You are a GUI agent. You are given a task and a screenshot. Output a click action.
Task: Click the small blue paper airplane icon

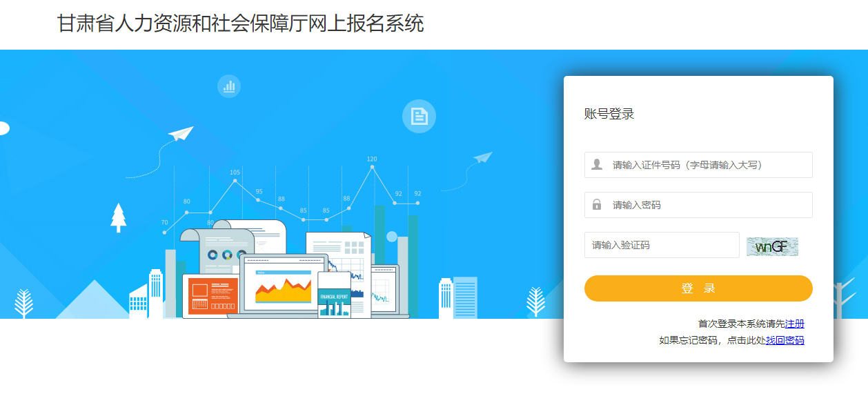[483, 158]
